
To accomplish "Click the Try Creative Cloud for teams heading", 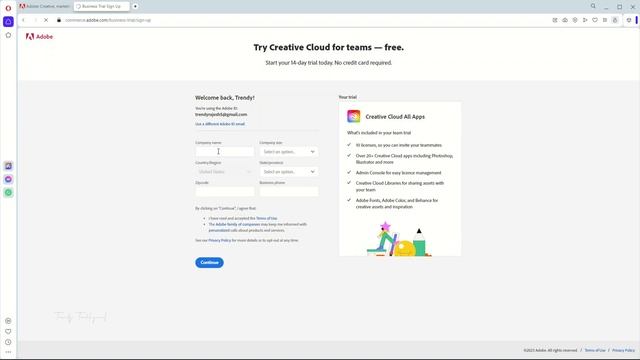I will 329,47.
